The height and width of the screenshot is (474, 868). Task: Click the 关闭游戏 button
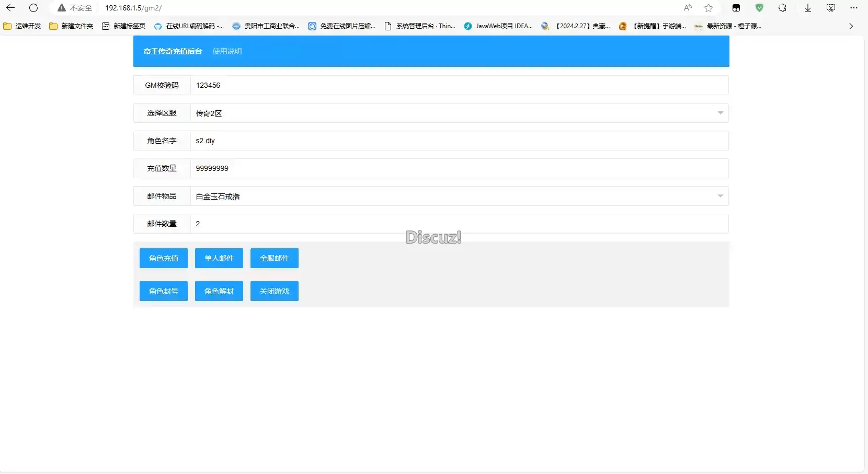pyautogui.click(x=275, y=291)
